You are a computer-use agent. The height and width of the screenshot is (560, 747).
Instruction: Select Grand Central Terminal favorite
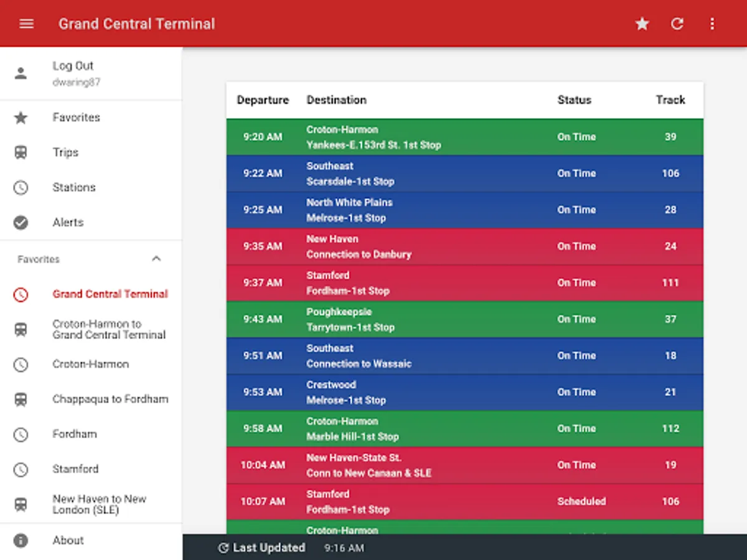pos(91,294)
